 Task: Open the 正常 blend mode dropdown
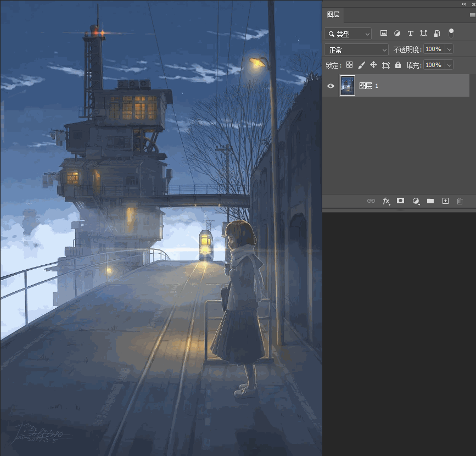pos(356,49)
